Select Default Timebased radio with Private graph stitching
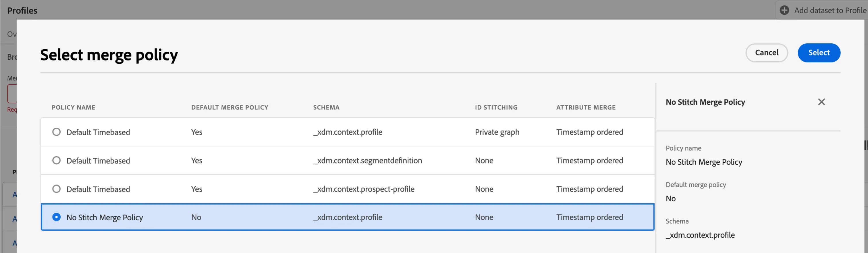868x253 pixels. (57, 132)
